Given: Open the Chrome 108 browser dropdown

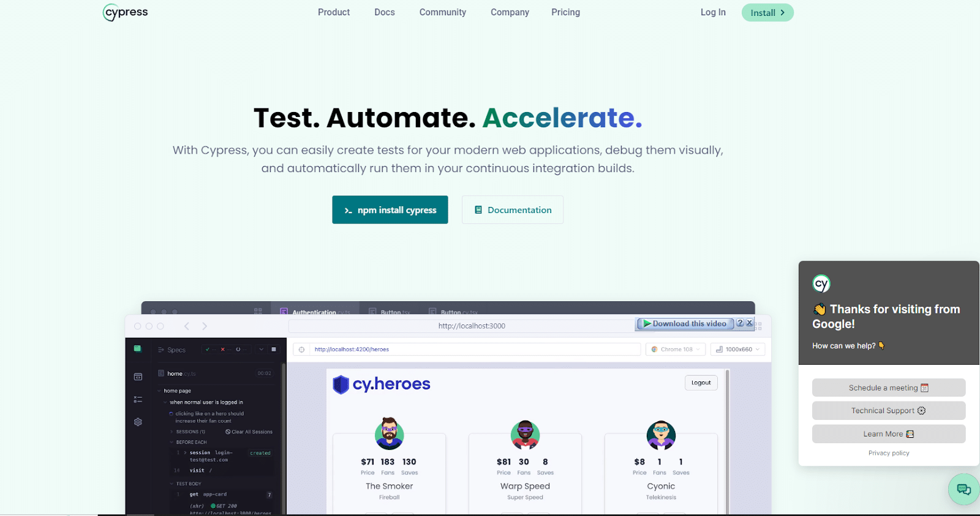Looking at the screenshot, I should pos(676,350).
